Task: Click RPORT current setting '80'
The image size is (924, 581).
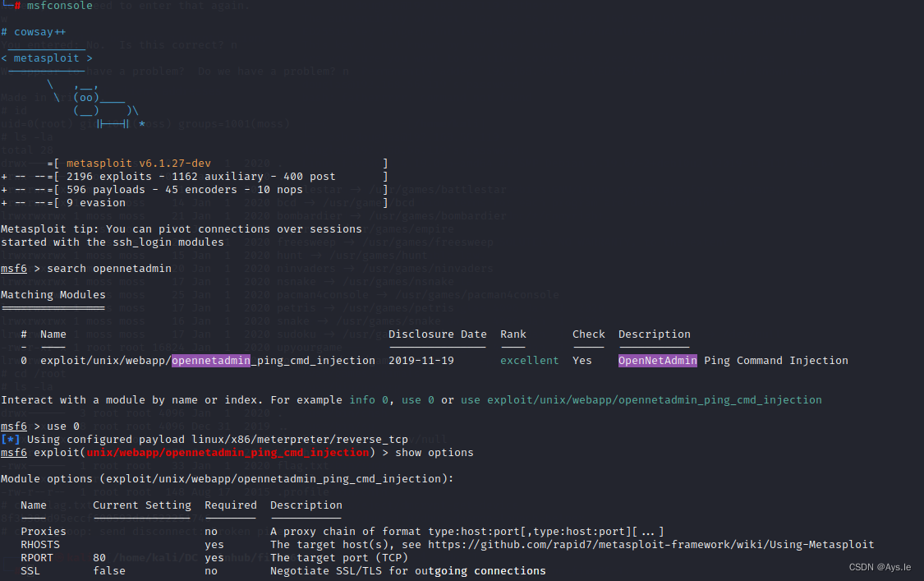Action: (x=99, y=558)
